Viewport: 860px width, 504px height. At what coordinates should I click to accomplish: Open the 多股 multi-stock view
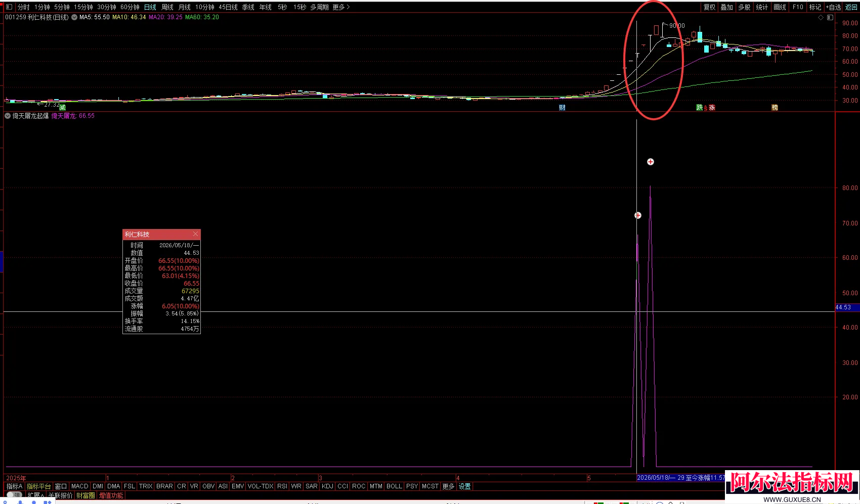click(744, 7)
